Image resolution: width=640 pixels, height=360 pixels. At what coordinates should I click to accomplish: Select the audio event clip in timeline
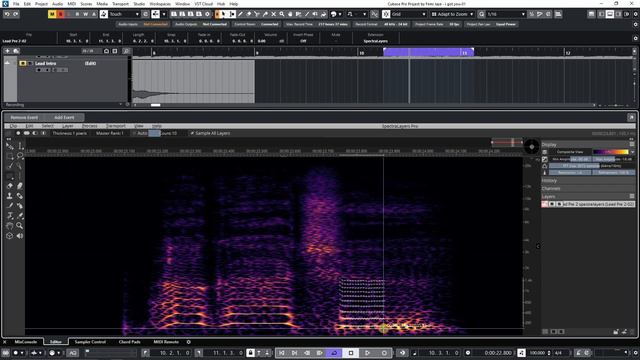point(193,81)
